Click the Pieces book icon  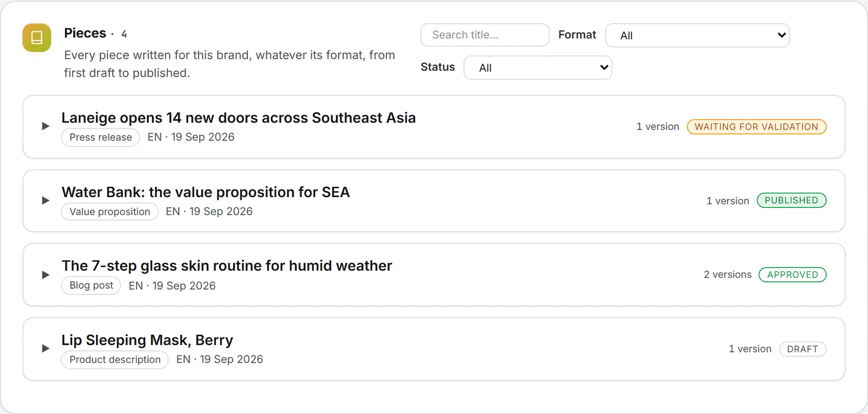pos(37,38)
